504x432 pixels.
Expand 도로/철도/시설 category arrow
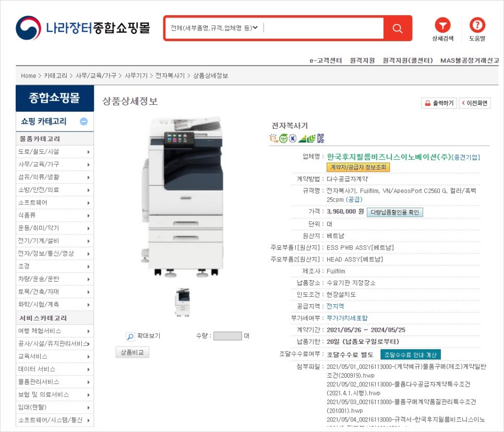coord(88,152)
